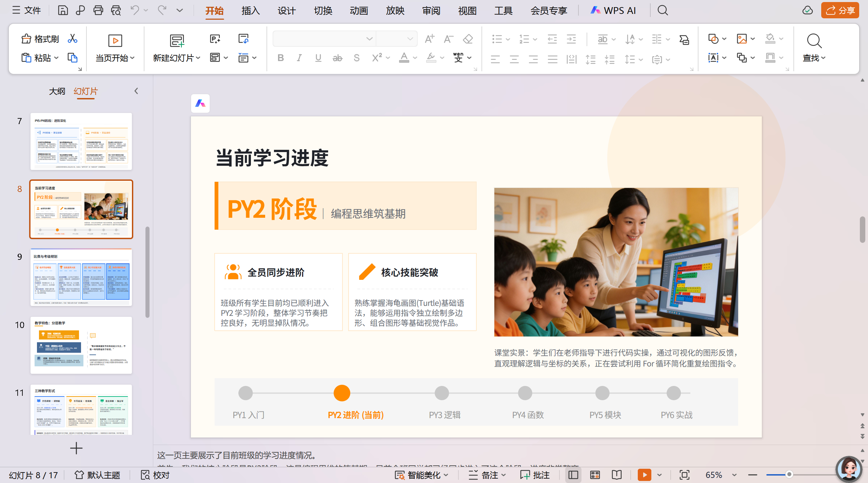The height and width of the screenshot is (483, 868).
Task: Open the 动画 Animation tab
Action: tap(359, 11)
